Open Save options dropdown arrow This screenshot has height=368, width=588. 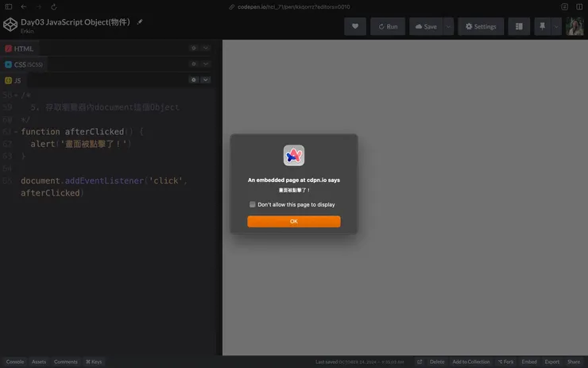(448, 26)
